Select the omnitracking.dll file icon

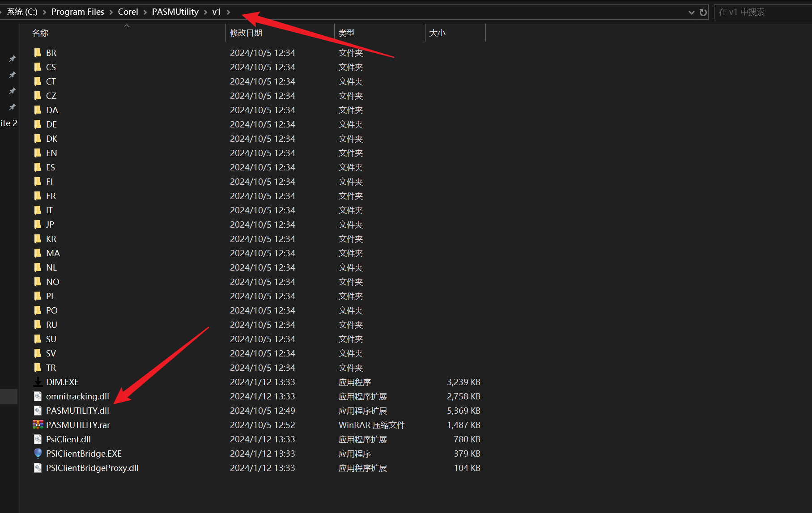(38, 396)
